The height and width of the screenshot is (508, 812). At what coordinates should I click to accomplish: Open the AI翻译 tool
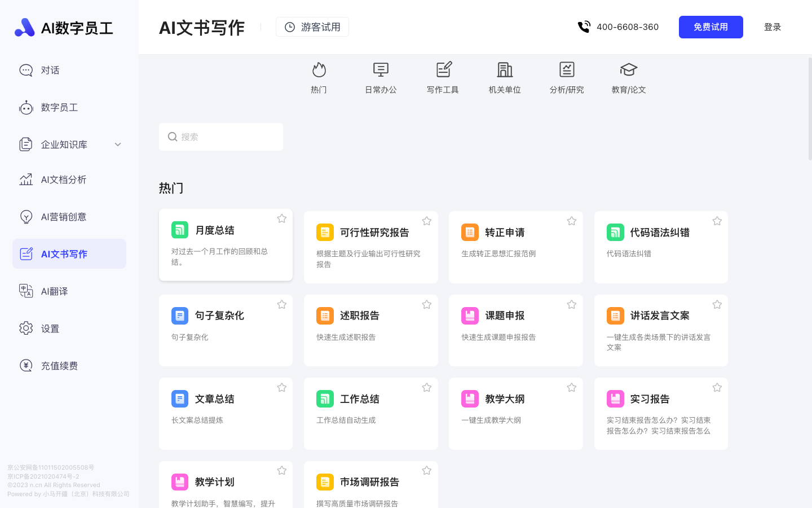55,291
